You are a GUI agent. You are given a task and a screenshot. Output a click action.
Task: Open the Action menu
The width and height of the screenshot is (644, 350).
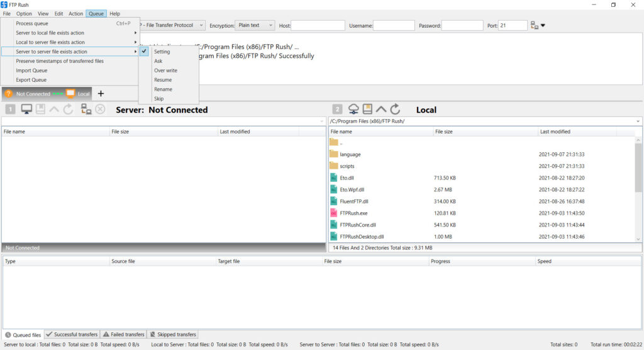(75, 14)
